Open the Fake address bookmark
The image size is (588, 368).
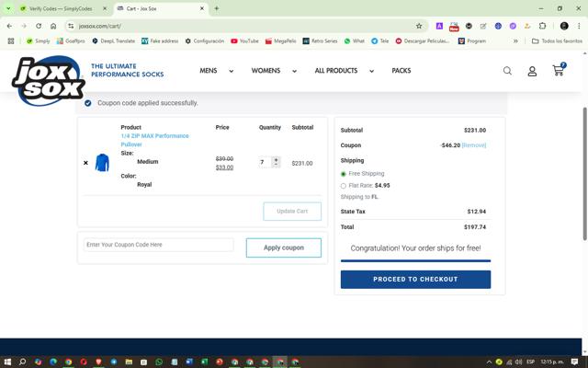click(x=160, y=40)
